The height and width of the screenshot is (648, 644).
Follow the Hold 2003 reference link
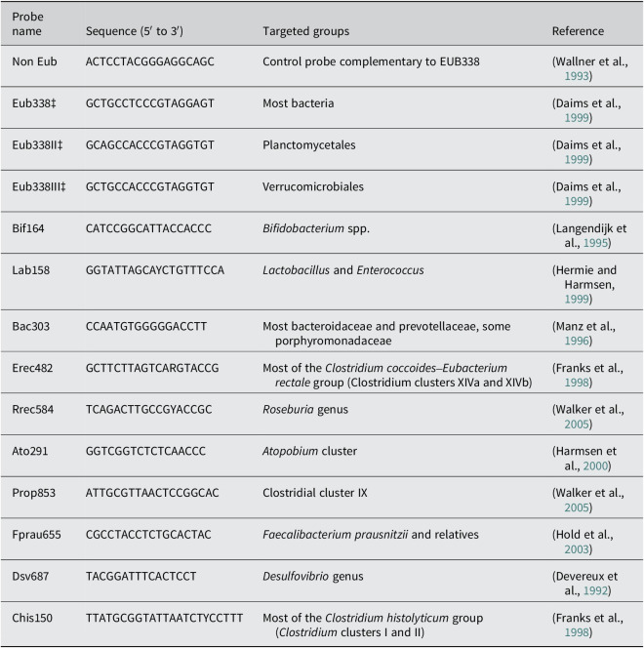pos(577,549)
